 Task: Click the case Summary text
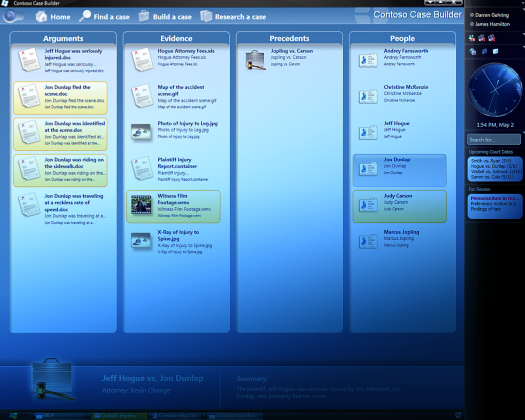coord(319,392)
